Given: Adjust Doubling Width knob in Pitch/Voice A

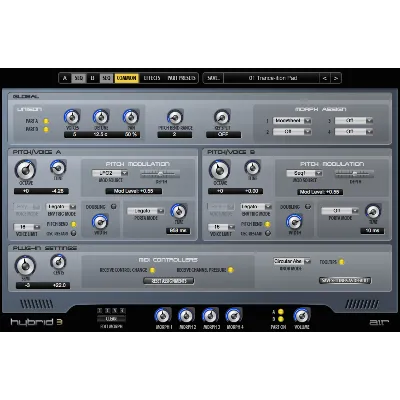Looking at the screenshot, I should coord(100,222).
